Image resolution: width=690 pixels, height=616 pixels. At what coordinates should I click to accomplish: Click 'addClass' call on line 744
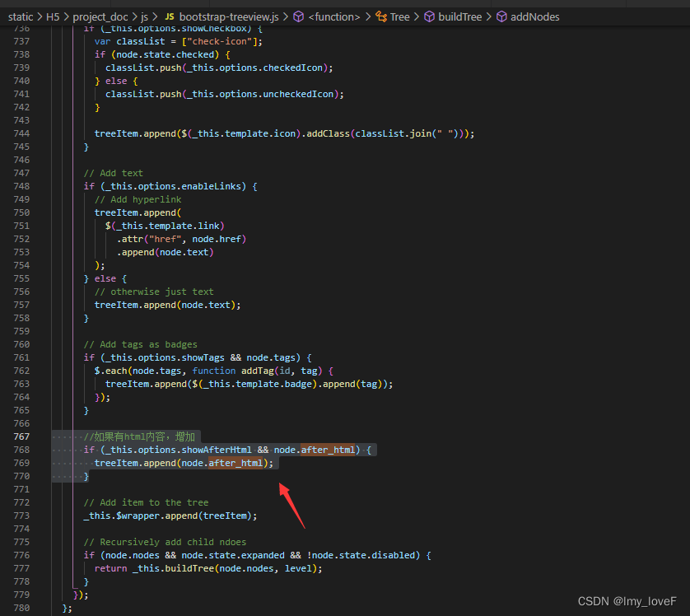coord(328,133)
